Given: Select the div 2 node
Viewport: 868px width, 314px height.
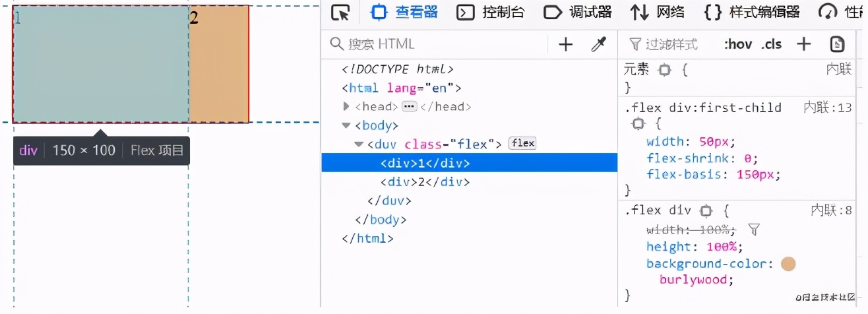Looking at the screenshot, I should click(x=425, y=181).
